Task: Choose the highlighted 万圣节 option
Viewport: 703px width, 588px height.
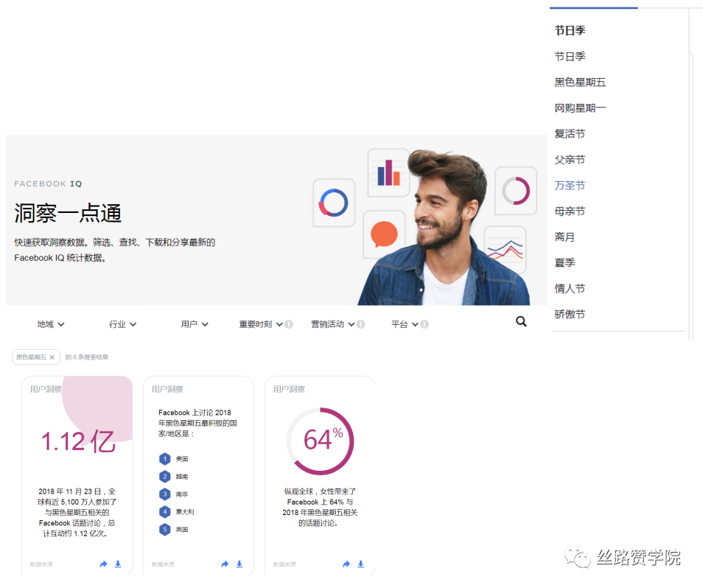Action: point(570,186)
